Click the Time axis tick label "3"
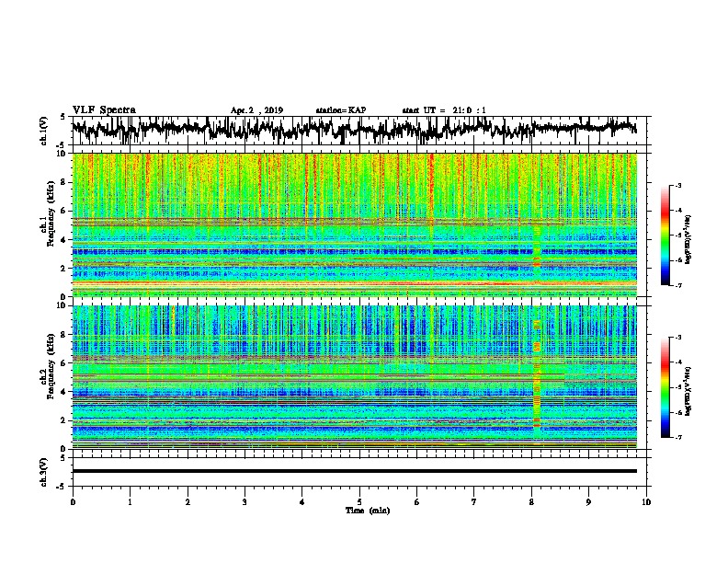Image resolution: width=728 pixels, height=563 pixels. tap(245, 502)
